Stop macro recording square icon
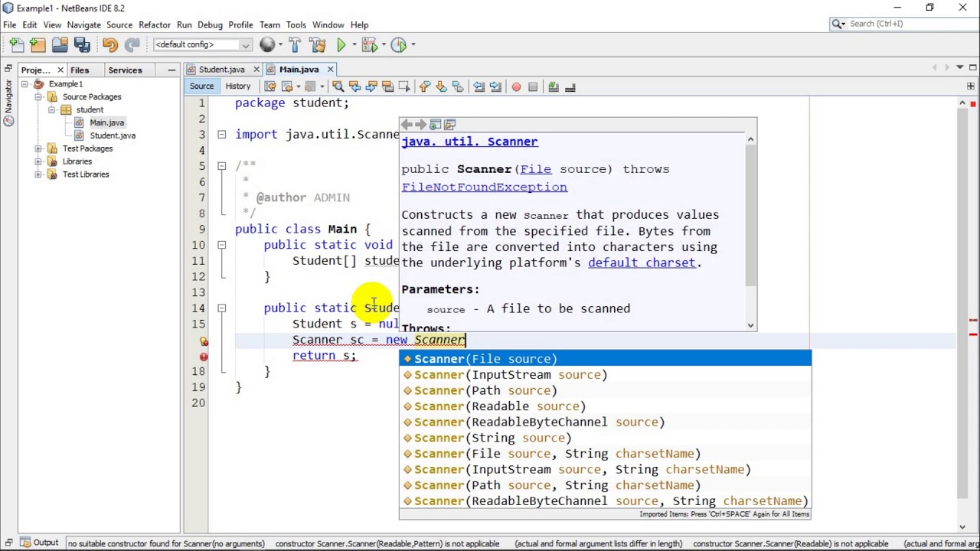This screenshot has height=551, width=980. (x=533, y=86)
